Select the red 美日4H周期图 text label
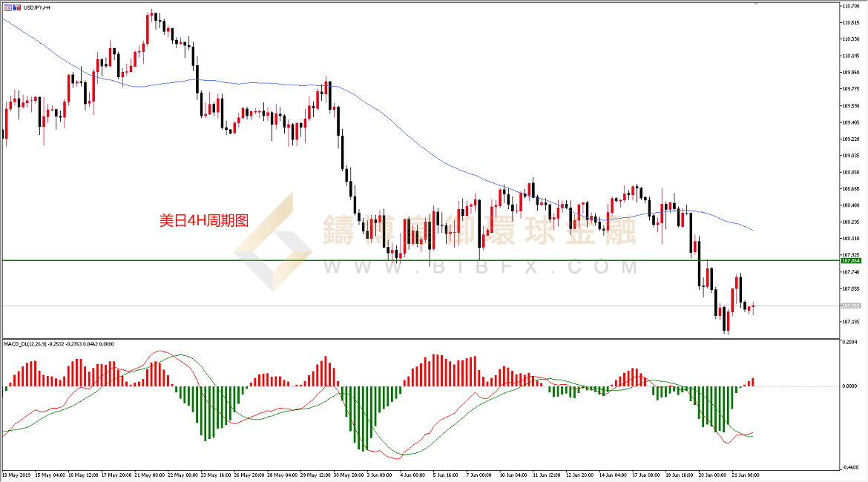 pos(204,220)
